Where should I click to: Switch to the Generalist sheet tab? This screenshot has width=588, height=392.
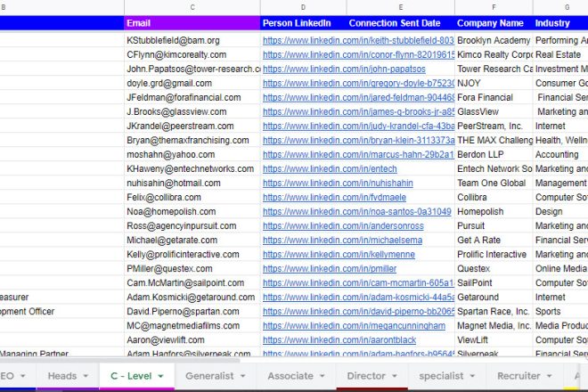click(216, 376)
